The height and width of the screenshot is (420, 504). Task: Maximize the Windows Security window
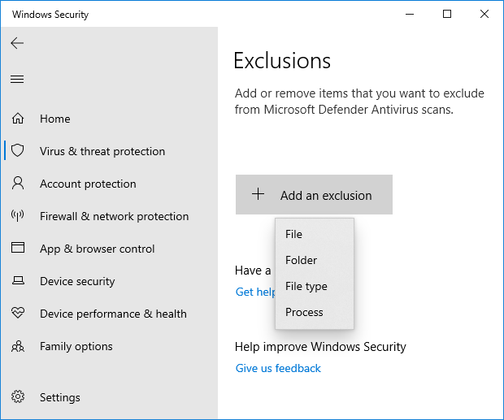point(447,14)
